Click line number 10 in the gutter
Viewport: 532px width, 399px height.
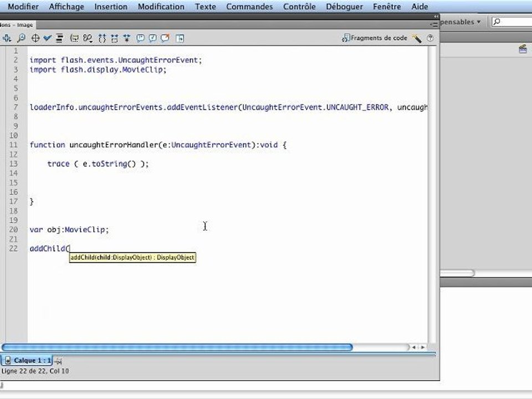point(13,135)
